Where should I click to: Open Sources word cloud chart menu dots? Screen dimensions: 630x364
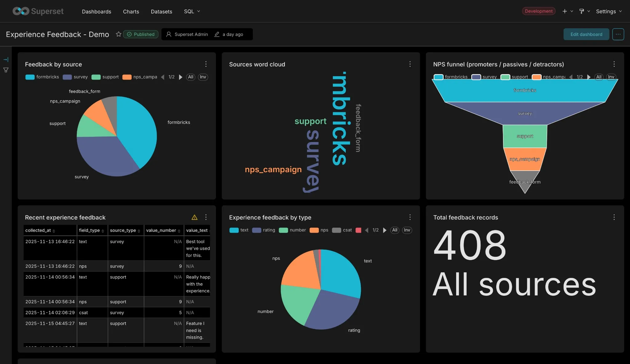(410, 64)
